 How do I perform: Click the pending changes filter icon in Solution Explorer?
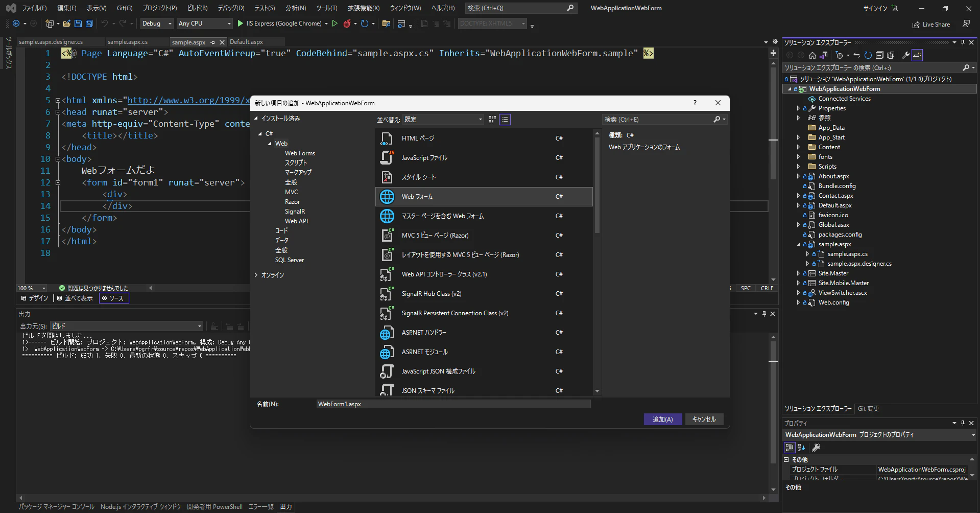tap(839, 55)
